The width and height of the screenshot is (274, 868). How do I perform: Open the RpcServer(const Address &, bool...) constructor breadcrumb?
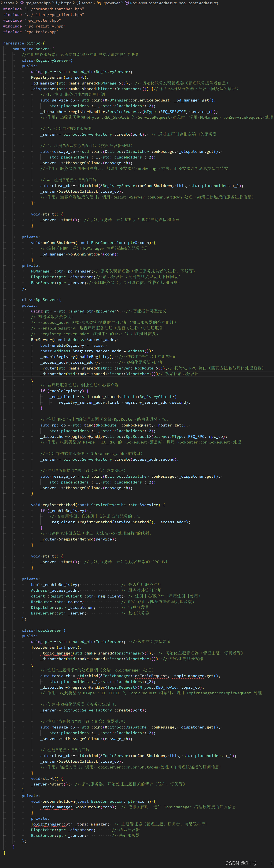pyautogui.click(x=171, y=3)
